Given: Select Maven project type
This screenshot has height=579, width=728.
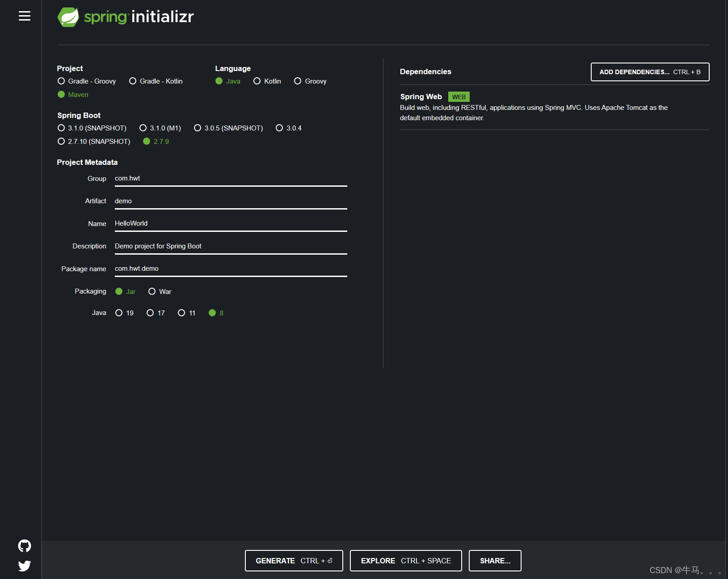Looking at the screenshot, I should [x=73, y=94].
